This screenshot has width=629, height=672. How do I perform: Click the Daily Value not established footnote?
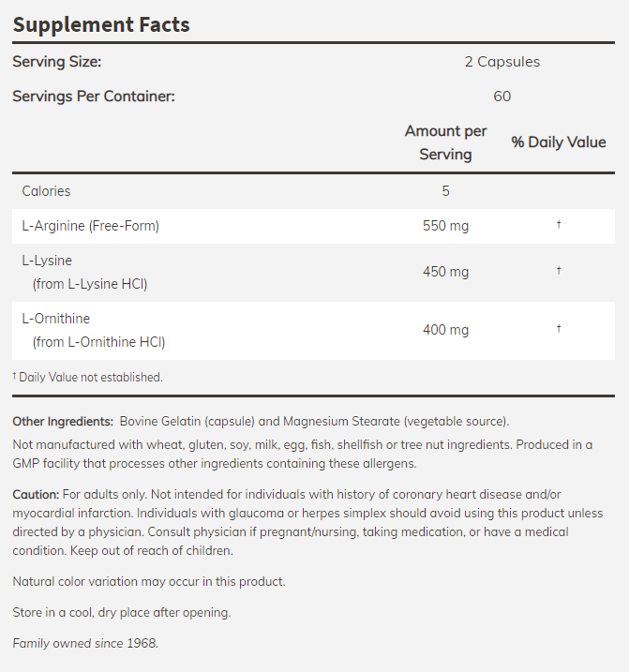tap(88, 377)
